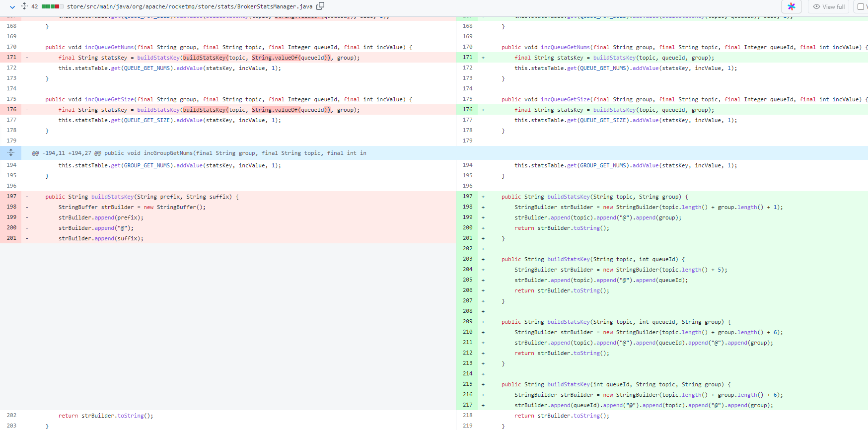868x430 pixels.
Task: Click the View full button
Action: tap(828, 6)
